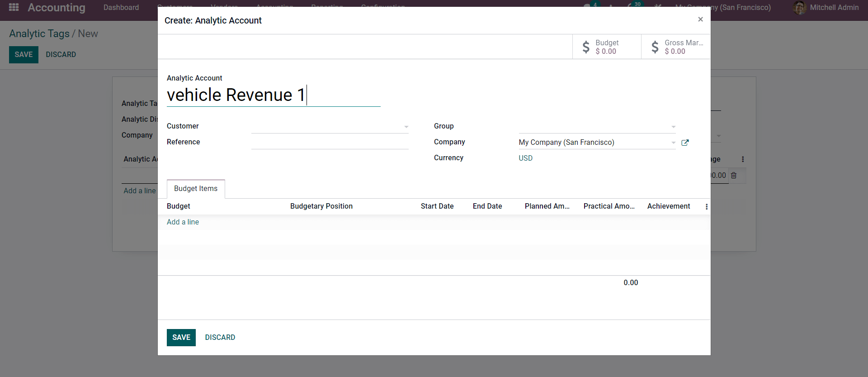Screen dimensions: 868x377
Task: Click Mitchell Admin avatar picture
Action: click(800, 8)
